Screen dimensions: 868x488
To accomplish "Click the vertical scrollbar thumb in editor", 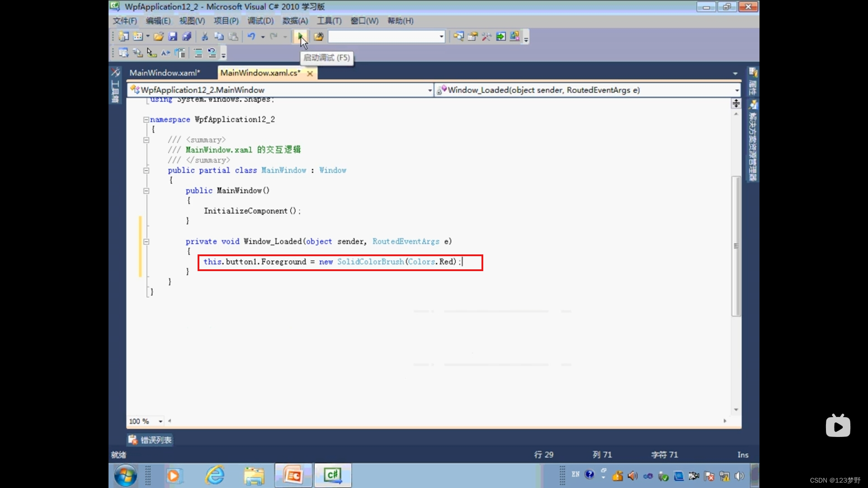I will point(736,246).
